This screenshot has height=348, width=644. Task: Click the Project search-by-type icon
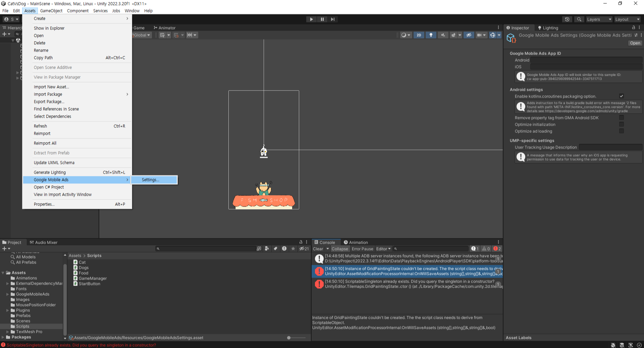tap(267, 249)
